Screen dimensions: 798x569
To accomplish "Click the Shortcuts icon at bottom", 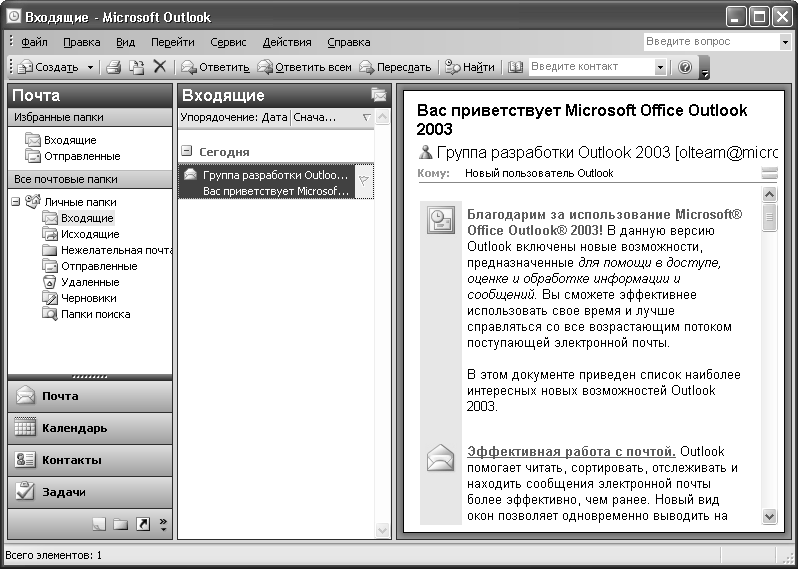I will pos(143,524).
